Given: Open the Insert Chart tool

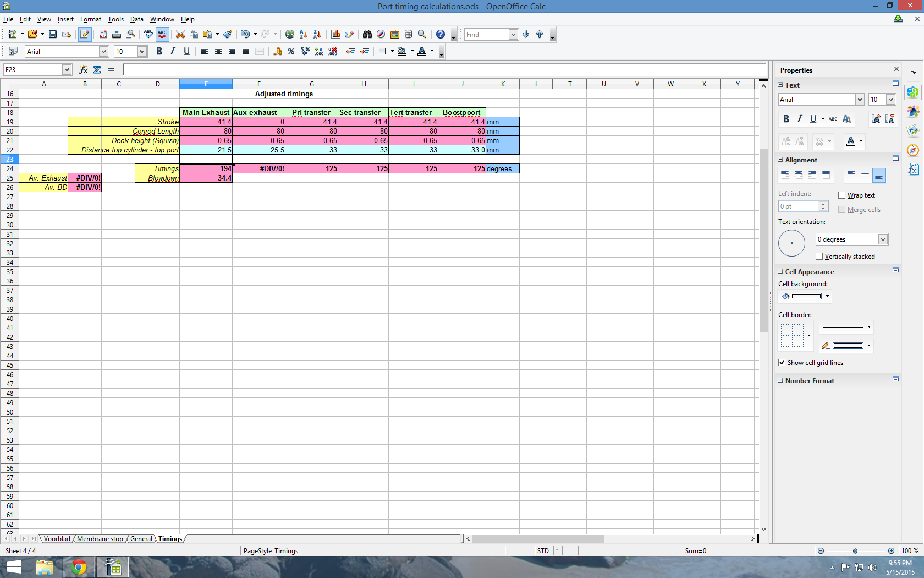Looking at the screenshot, I should pyautogui.click(x=335, y=34).
